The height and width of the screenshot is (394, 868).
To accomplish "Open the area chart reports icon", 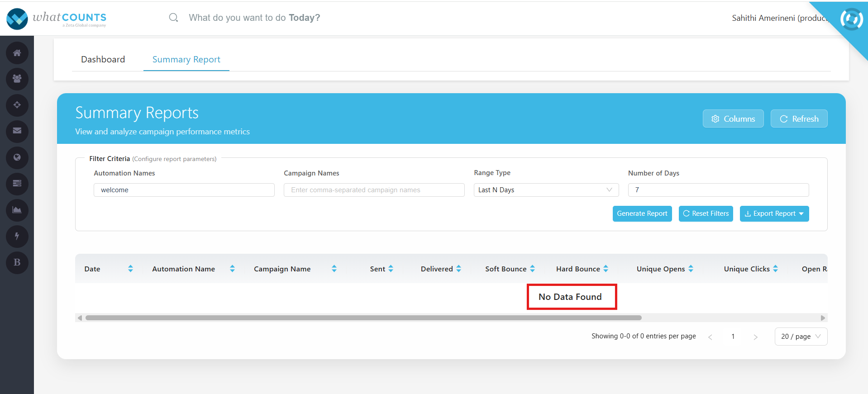I will (17, 210).
